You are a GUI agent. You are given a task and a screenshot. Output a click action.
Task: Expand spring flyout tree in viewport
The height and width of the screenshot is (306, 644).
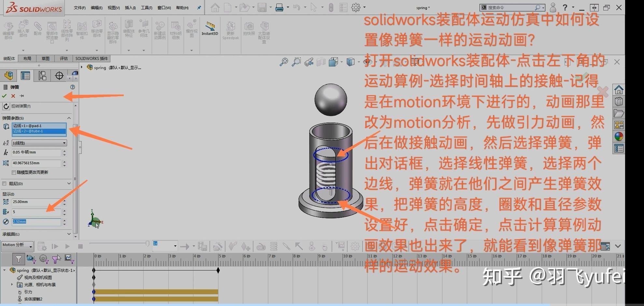coord(82,67)
